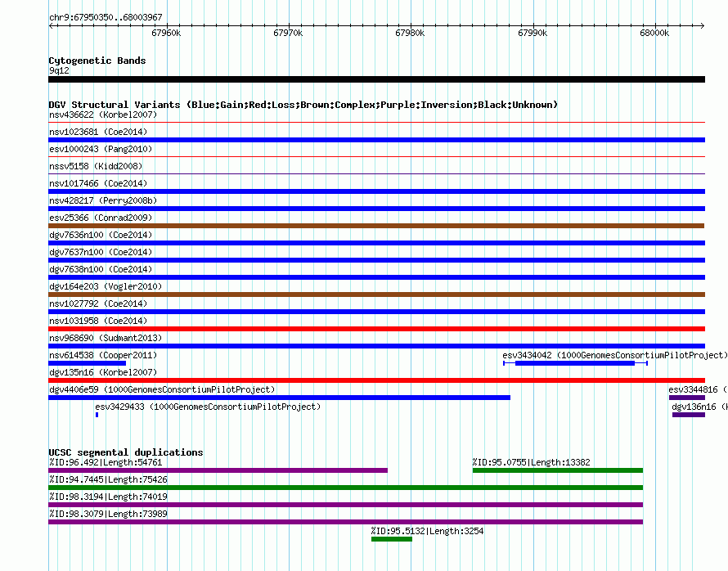Click the 67970k ruler label
Viewport: 728px width, 571px height.
coord(288,33)
